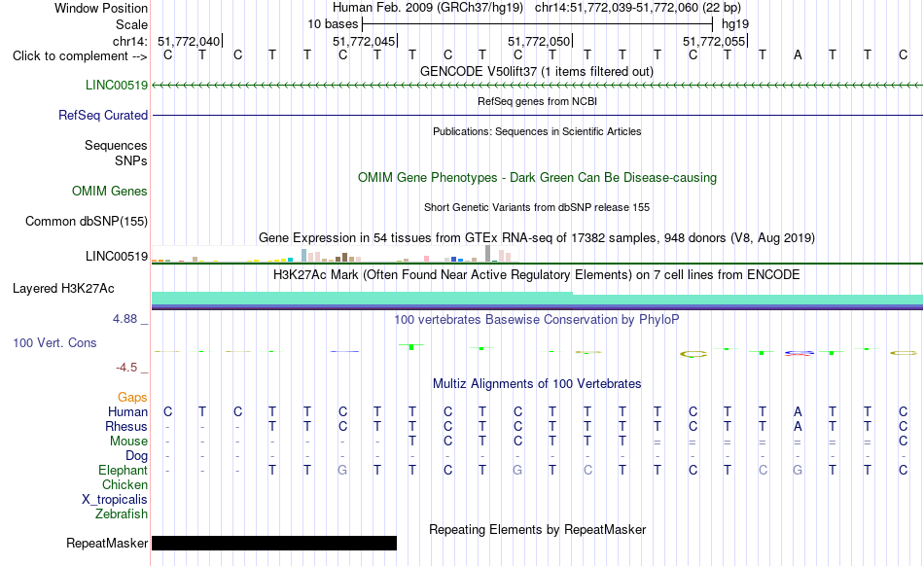The image size is (924, 566).
Task: Select the Human species row label
Action: pos(127,411)
